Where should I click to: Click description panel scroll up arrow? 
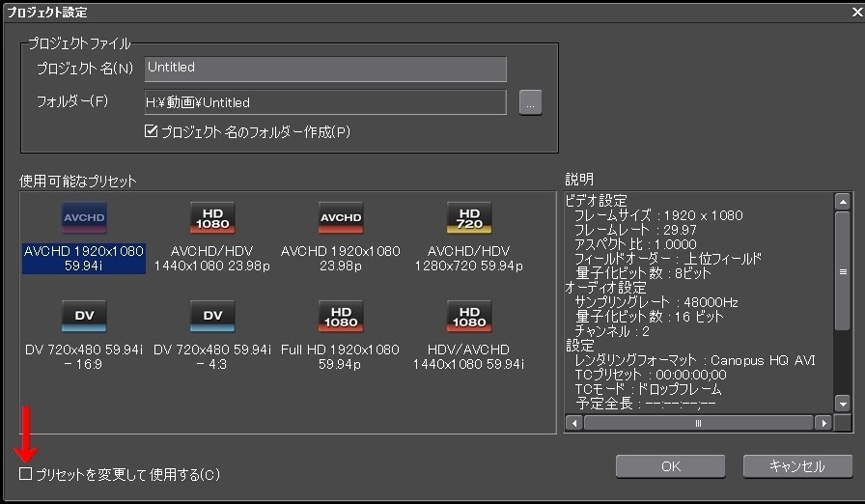click(x=843, y=202)
